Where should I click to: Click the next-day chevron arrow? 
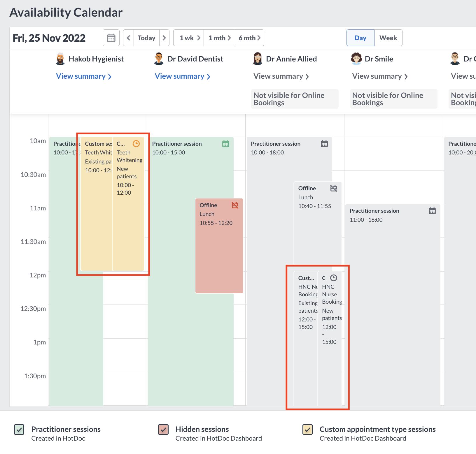[x=164, y=38]
